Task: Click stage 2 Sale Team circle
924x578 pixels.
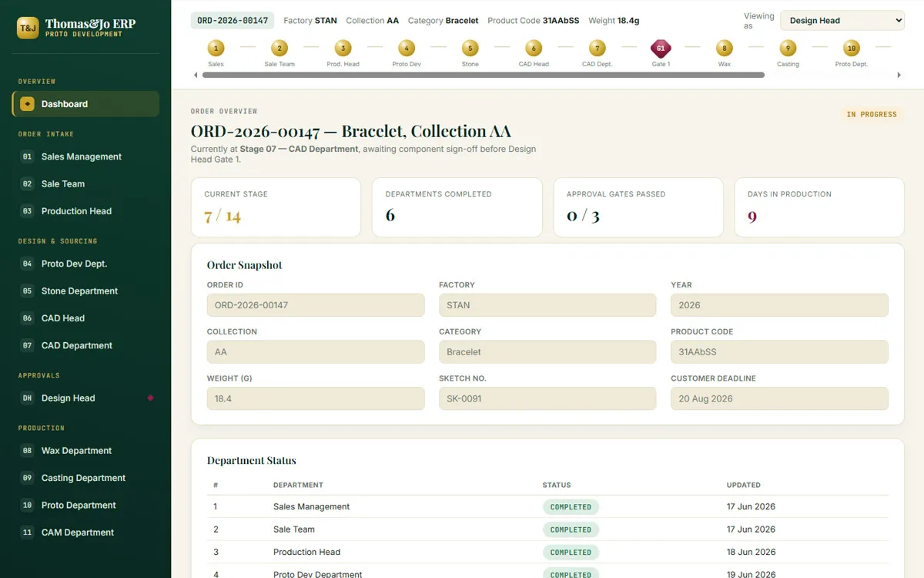Action: tap(280, 48)
